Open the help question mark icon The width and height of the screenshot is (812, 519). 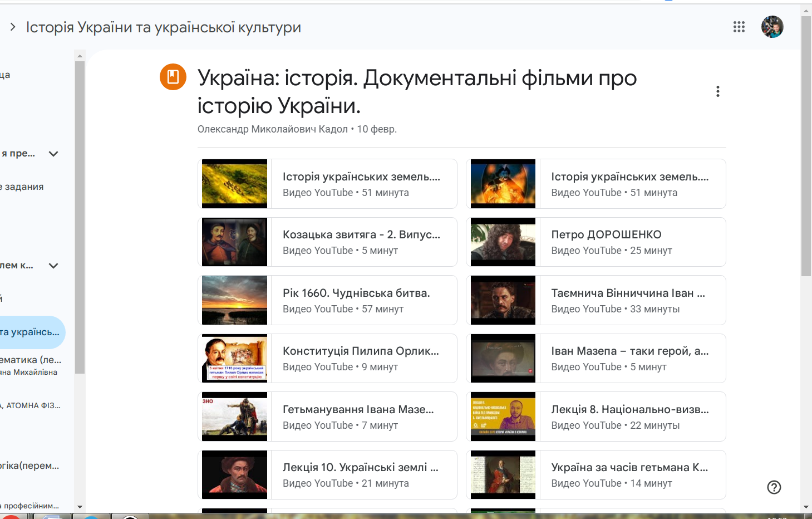click(774, 487)
